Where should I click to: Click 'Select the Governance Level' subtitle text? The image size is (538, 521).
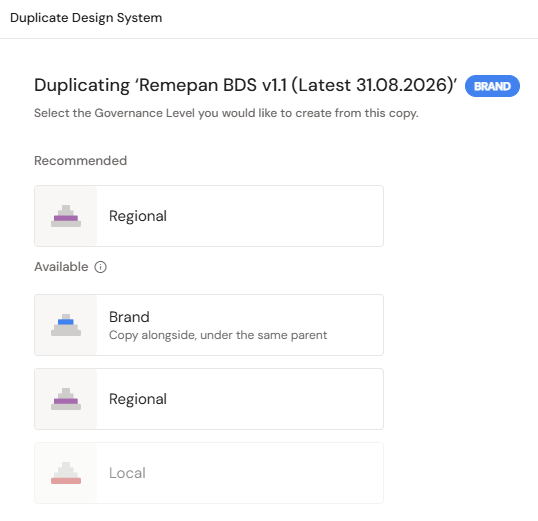[226, 113]
